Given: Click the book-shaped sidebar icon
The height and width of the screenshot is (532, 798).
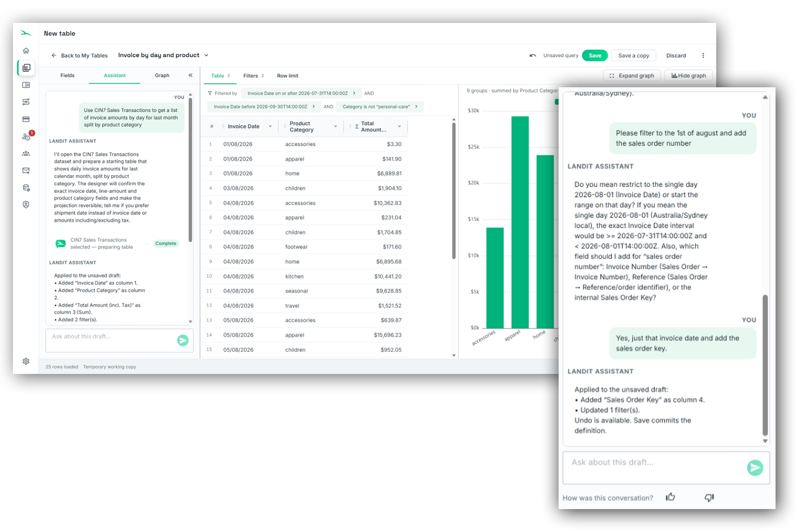Looking at the screenshot, I should (x=26, y=85).
